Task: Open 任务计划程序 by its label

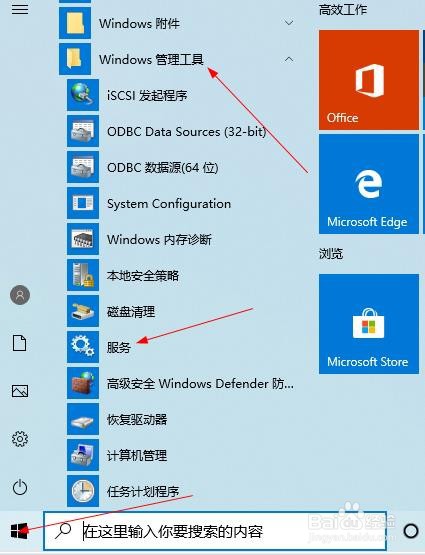Action: [143, 492]
